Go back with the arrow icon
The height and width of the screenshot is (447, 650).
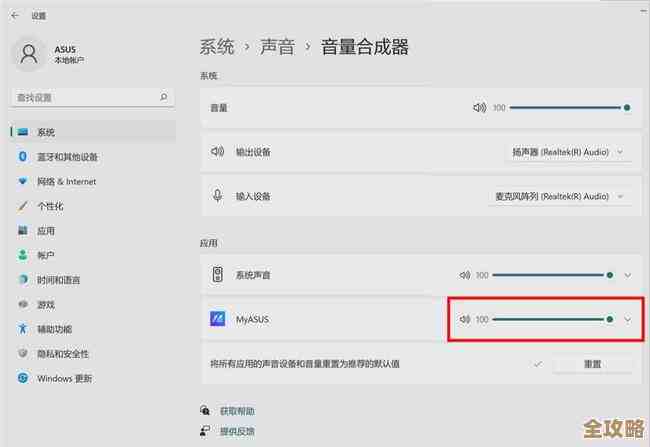15,16
